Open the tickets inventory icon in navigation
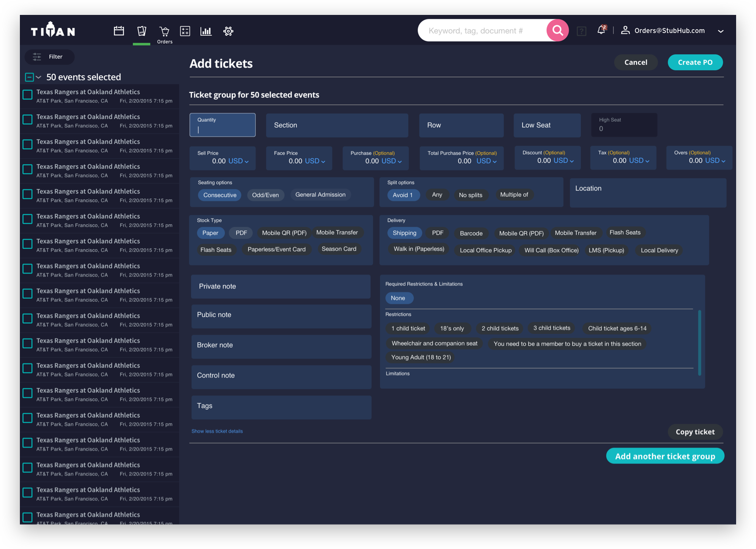The width and height of the screenshot is (756, 549). (142, 31)
